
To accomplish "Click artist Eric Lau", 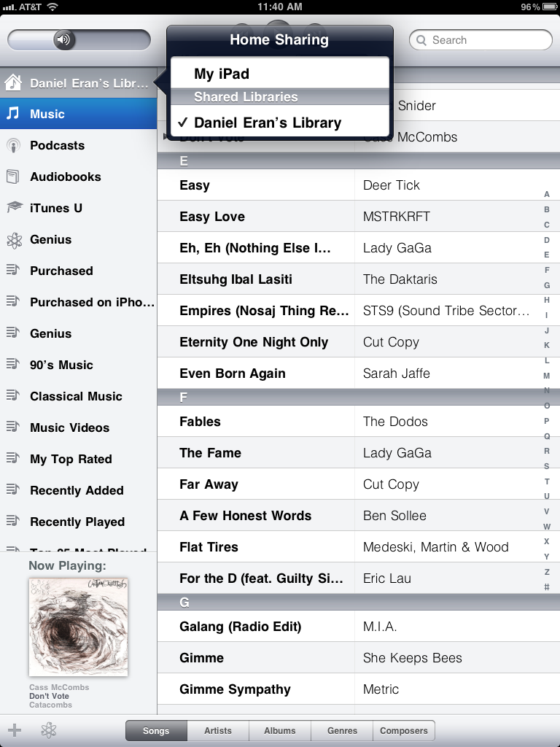I will point(386,578).
